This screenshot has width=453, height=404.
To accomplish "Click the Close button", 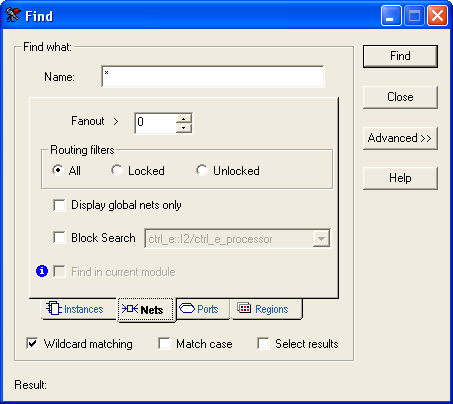I will coord(400,97).
